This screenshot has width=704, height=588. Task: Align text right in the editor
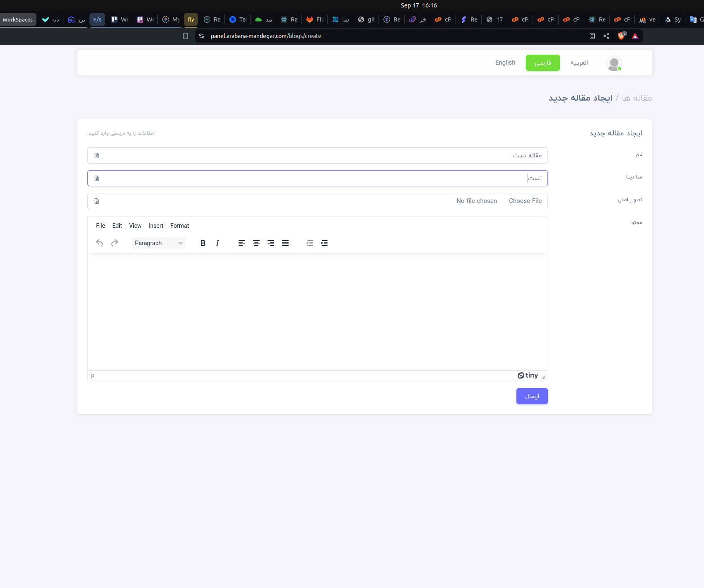coord(271,243)
